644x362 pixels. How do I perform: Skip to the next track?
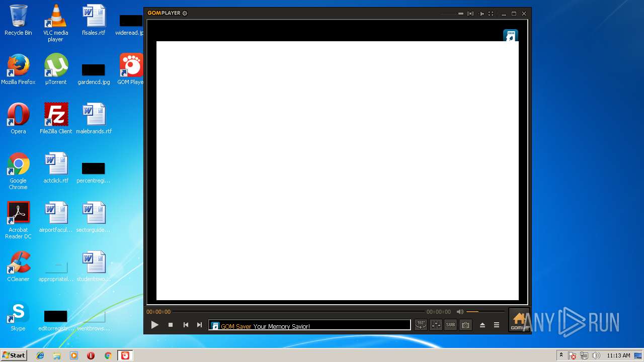pyautogui.click(x=199, y=325)
